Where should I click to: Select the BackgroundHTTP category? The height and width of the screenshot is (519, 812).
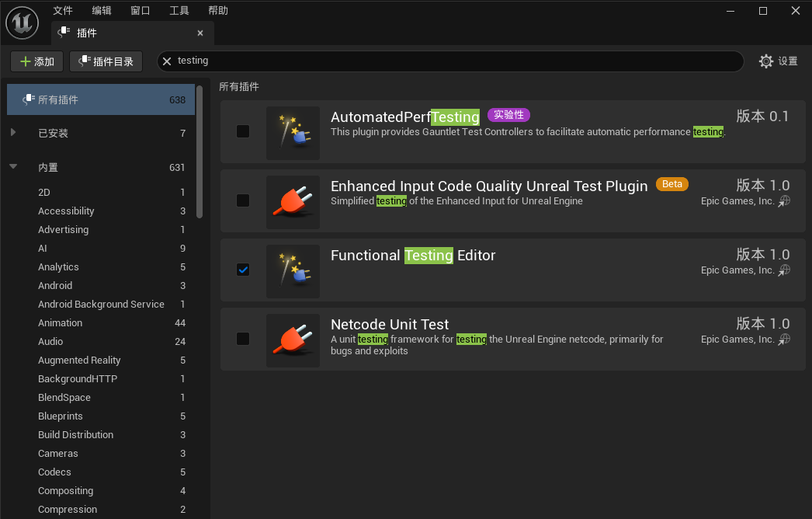(101, 379)
